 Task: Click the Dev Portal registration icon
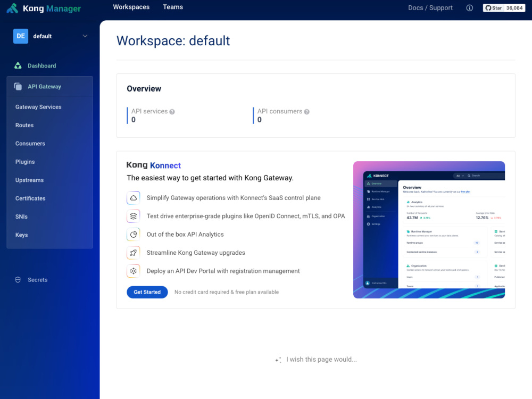coord(133,271)
